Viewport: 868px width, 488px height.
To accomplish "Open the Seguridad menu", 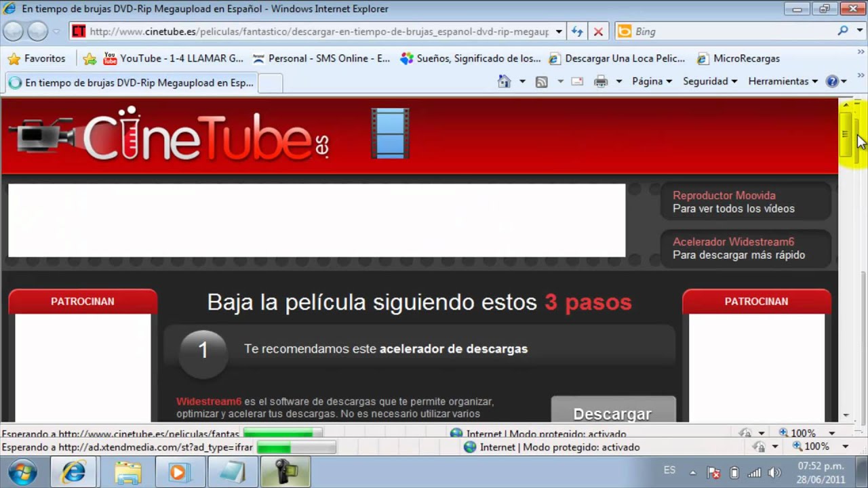I will click(x=710, y=81).
